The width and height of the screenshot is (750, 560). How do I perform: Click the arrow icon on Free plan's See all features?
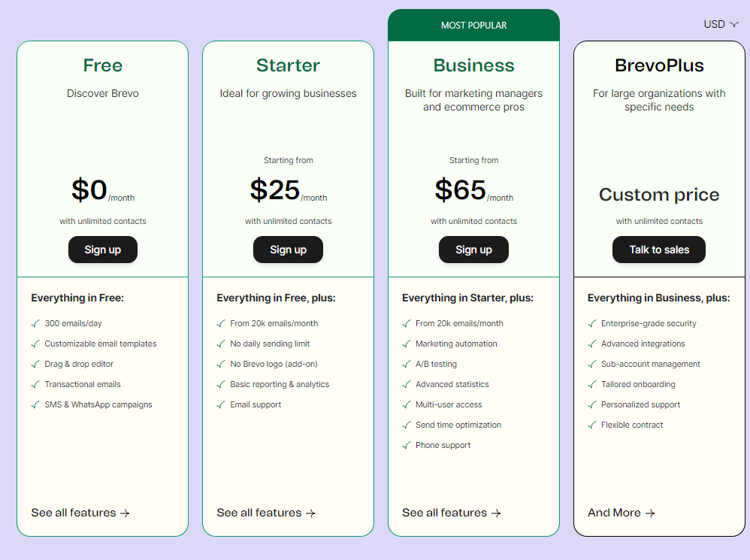[125, 513]
